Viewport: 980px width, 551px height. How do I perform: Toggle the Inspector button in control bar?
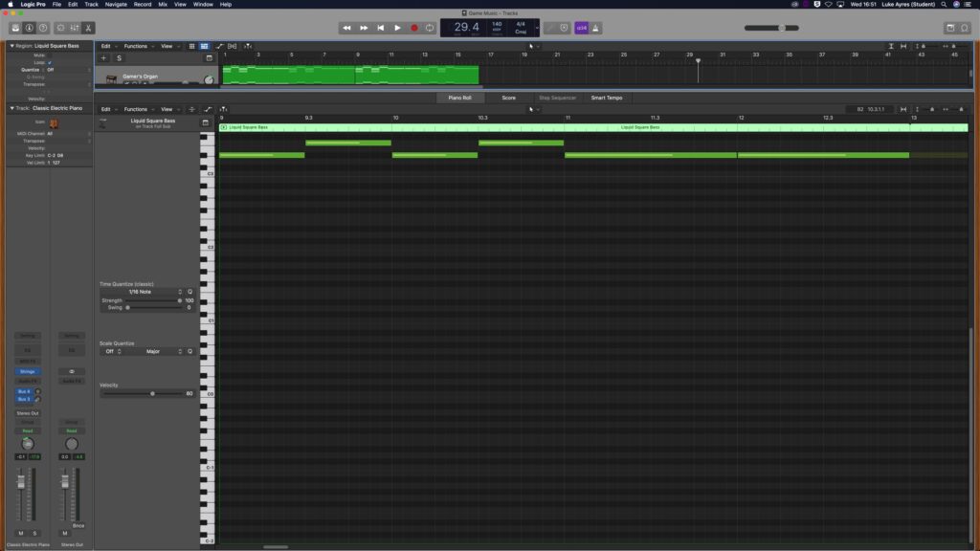[x=30, y=28]
